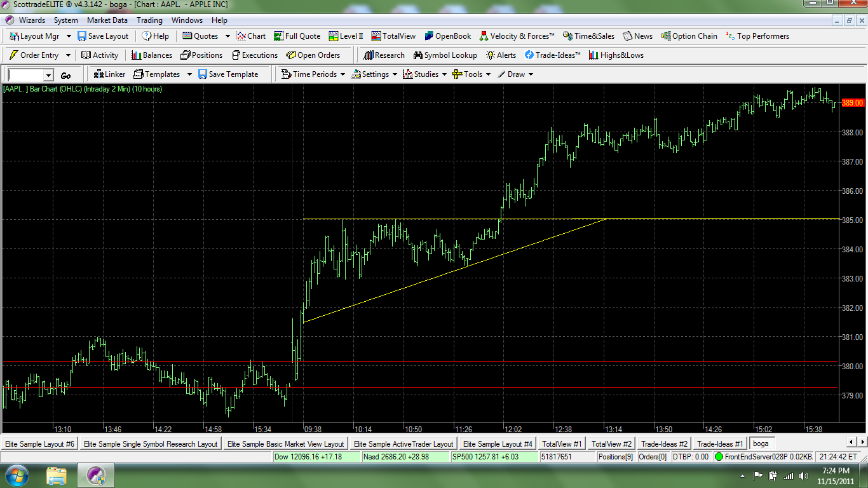Expand the Order Entry dropdown
Viewport: 868px width, 488px height.
click(68, 55)
